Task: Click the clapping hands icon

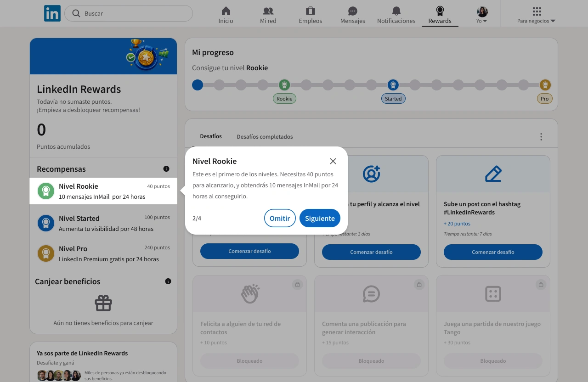Action: 250,294
